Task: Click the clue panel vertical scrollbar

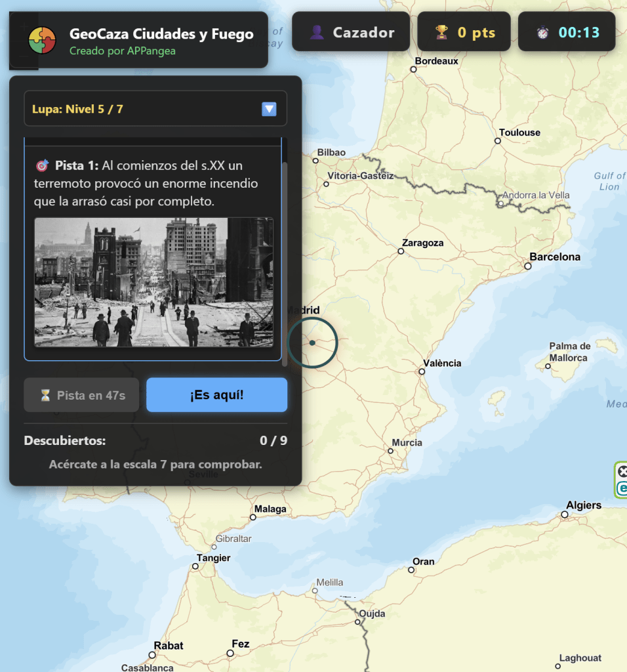Action: (x=285, y=264)
